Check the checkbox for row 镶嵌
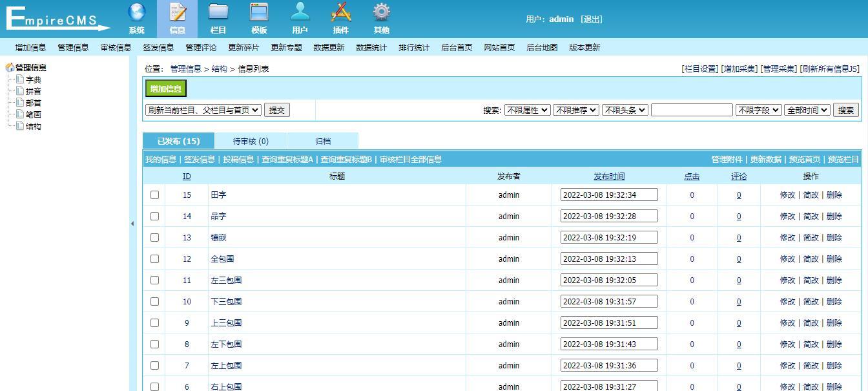868x391 pixels. click(154, 237)
